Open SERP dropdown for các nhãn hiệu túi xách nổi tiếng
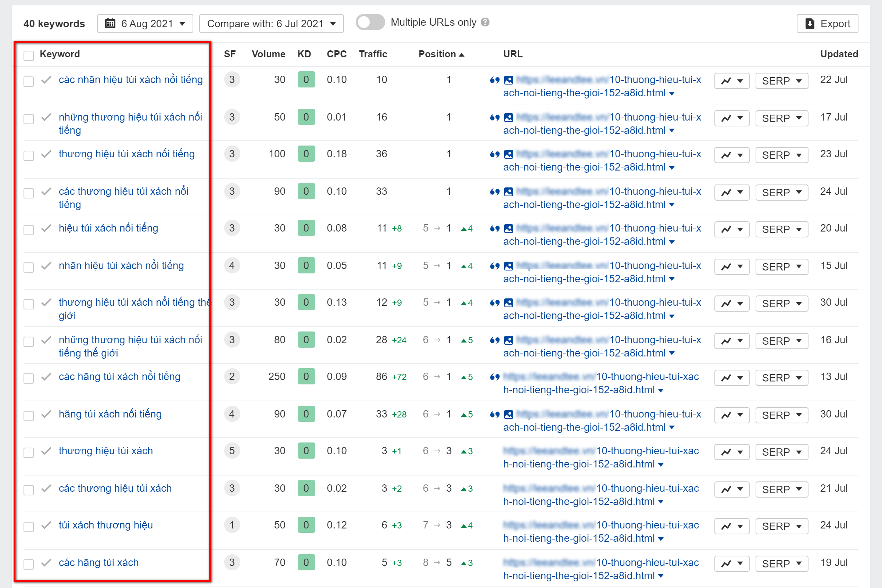The image size is (882, 588). coord(782,80)
